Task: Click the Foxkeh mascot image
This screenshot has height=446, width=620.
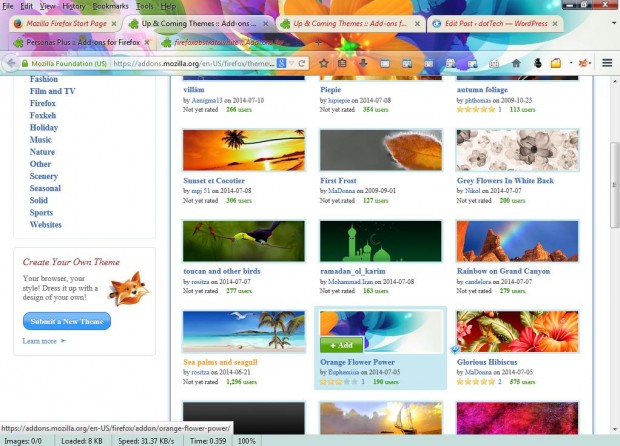Action: pyautogui.click(x=128, y=289)
